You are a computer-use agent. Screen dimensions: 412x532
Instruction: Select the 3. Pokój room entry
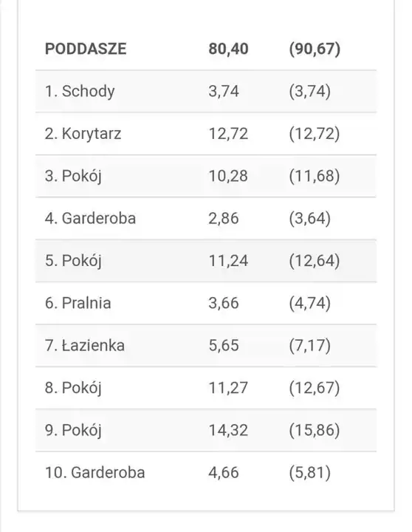point(206,176)
